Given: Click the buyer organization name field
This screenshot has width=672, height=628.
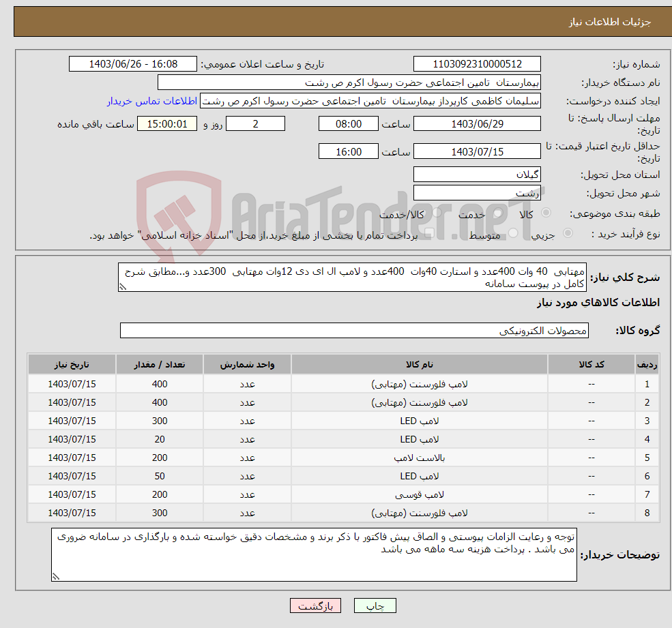Looking at the screenshot, I should click(x=349, y=83).
